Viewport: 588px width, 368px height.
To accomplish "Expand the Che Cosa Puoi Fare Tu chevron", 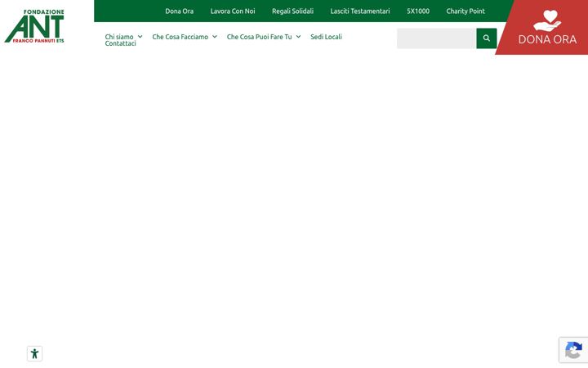I will click(x=298, y=37).
